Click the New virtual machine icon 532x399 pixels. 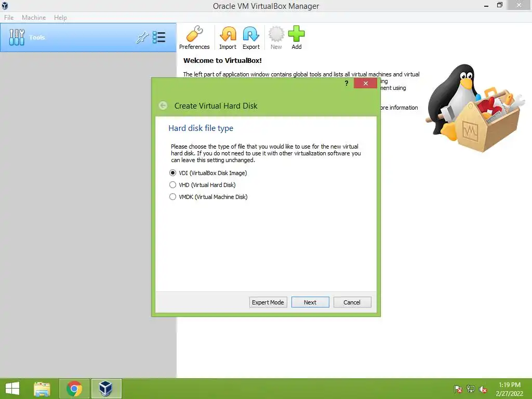276,37
